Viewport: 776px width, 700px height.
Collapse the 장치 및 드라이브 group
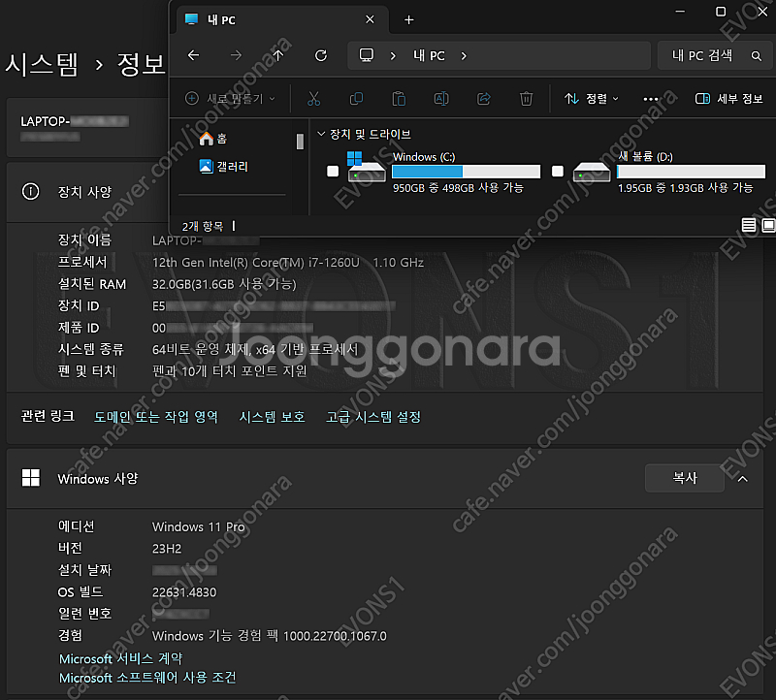[x=321, y=134]
